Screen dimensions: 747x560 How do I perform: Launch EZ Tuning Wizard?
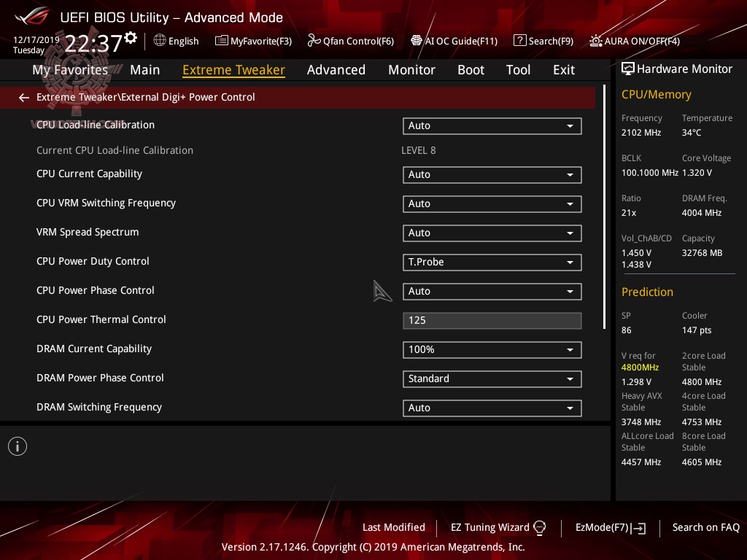[489, 527]
